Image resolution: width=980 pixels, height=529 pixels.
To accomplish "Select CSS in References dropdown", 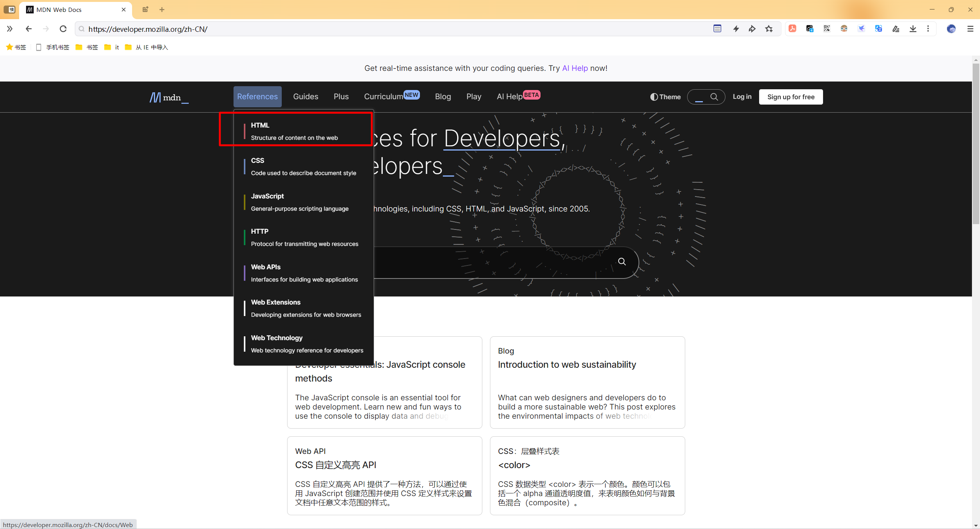I will (x=304, y=166).
